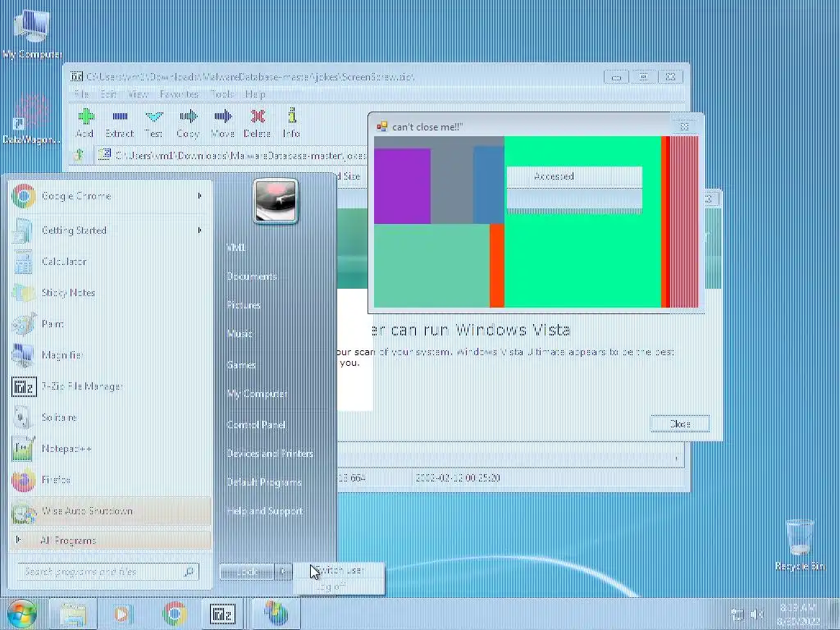Viewport: 840px width, 630px height.
Task: Launch Notepad++ from Start menu
Action: [x=111, y=449]
